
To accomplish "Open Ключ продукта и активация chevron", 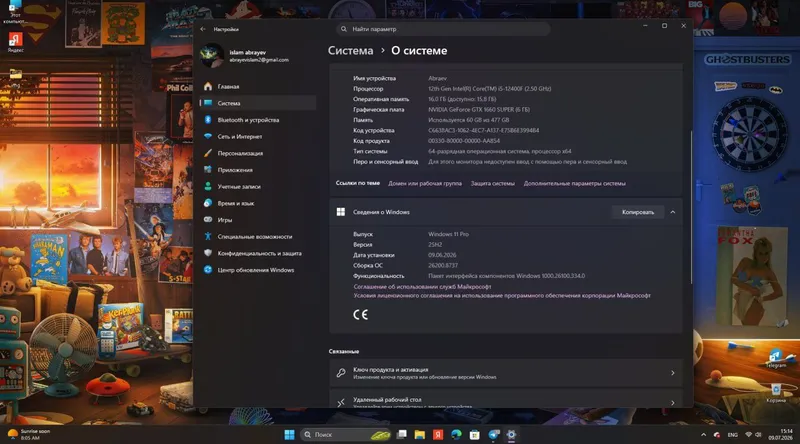I will (x=672, y=373).
